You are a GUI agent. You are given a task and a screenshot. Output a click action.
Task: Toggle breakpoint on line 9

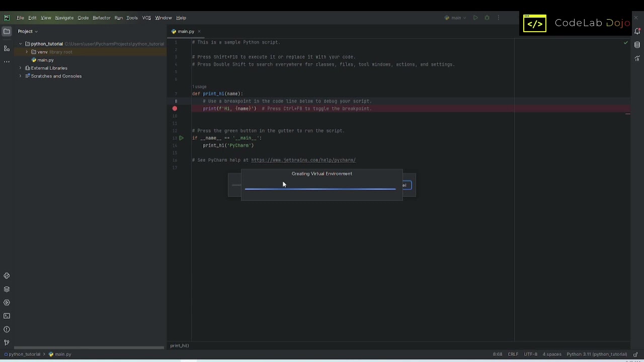click(x=175, y=109)
